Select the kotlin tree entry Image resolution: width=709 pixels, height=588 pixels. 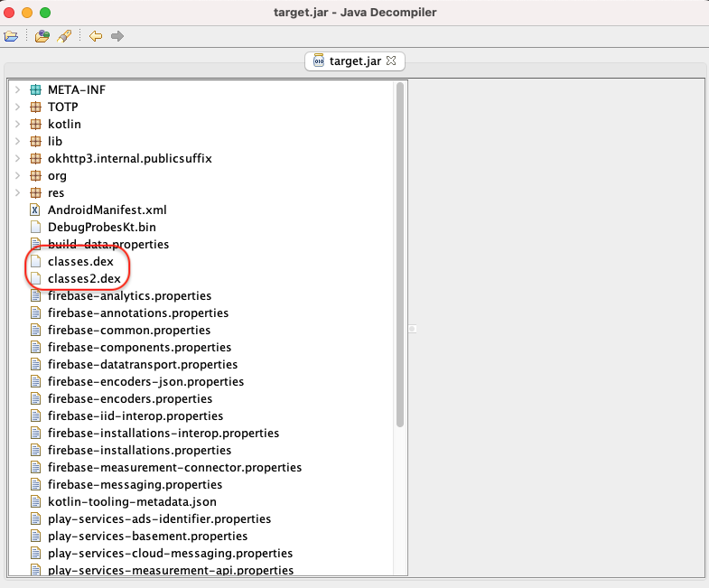[x=64, y=124]
